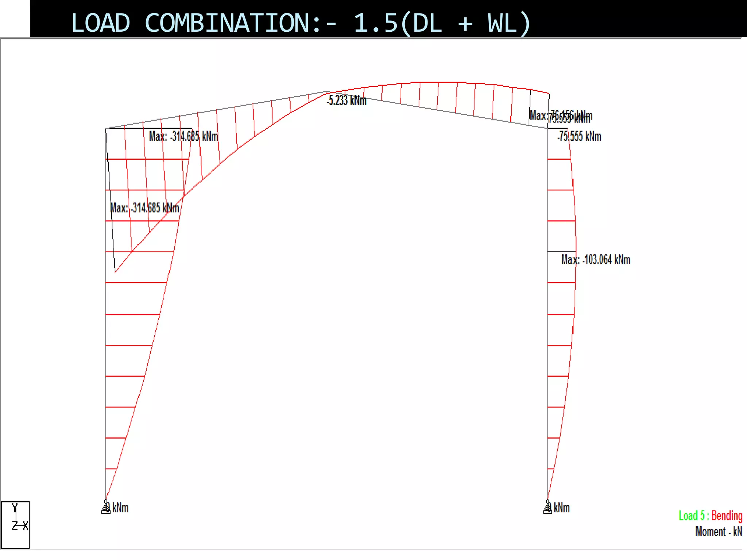Click the Load 5 : Bending legend text
This screenshot has height=560, width=747.
point(711,516)
